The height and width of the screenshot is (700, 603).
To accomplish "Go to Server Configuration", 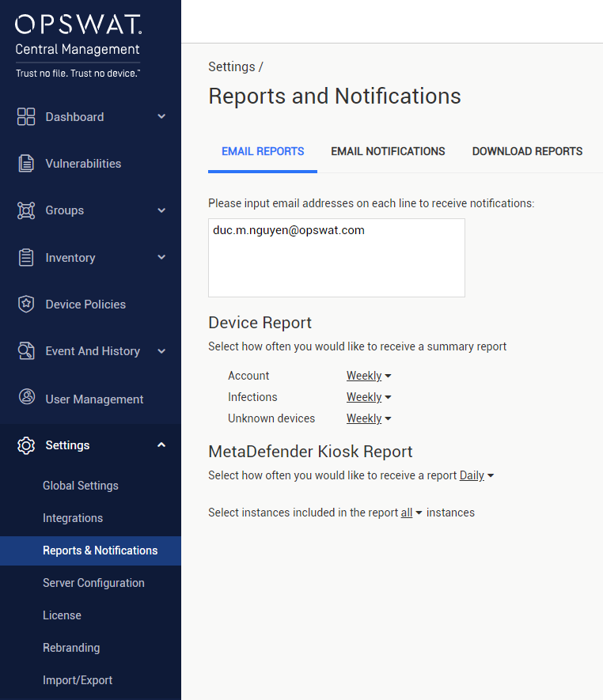I will [93, 583].
